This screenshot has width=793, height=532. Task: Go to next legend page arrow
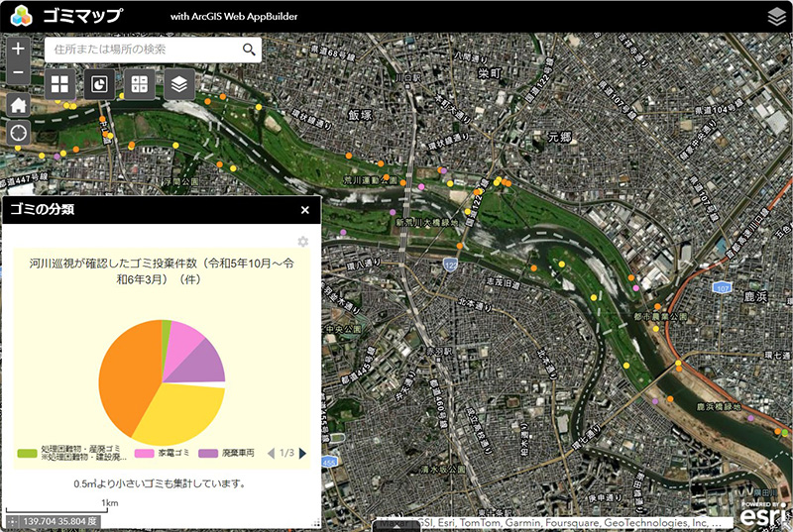pyautogui.click(x=302, y=454)
